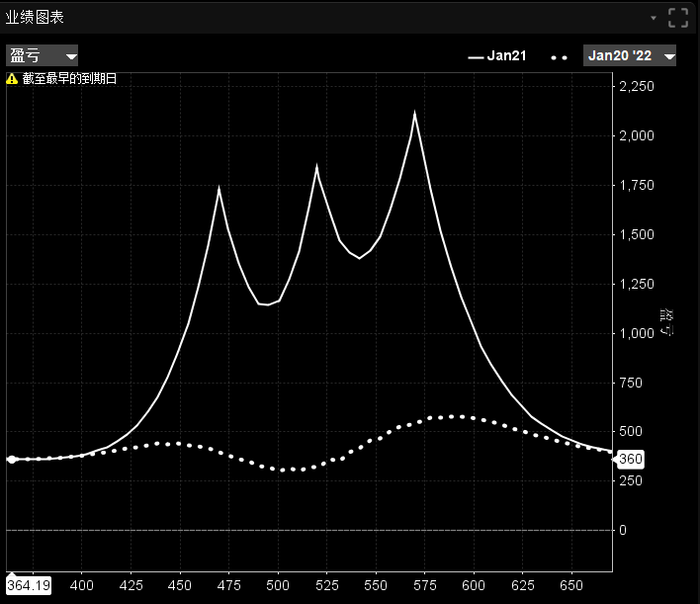Click the 250 y-axis label

[x=631, y=480]
